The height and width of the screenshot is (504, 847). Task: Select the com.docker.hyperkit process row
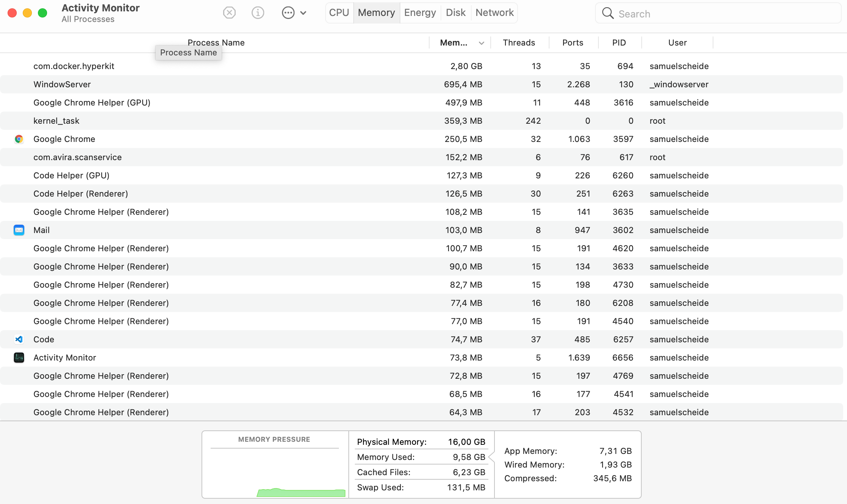pyautogui.click(x=423, y=66)
